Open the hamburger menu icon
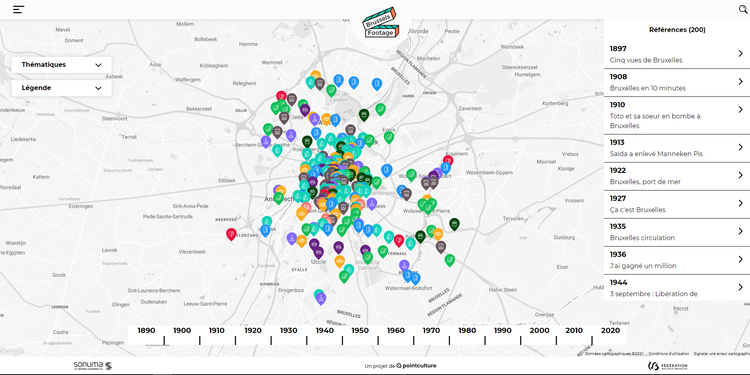This screenshot has height=375, width=750. (x=19, y=10)
